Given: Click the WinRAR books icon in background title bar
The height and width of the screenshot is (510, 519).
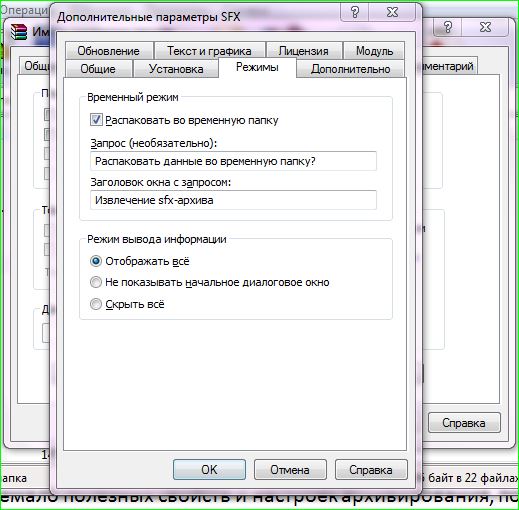Looking at the screenshot, I should (x=19, y=32).
